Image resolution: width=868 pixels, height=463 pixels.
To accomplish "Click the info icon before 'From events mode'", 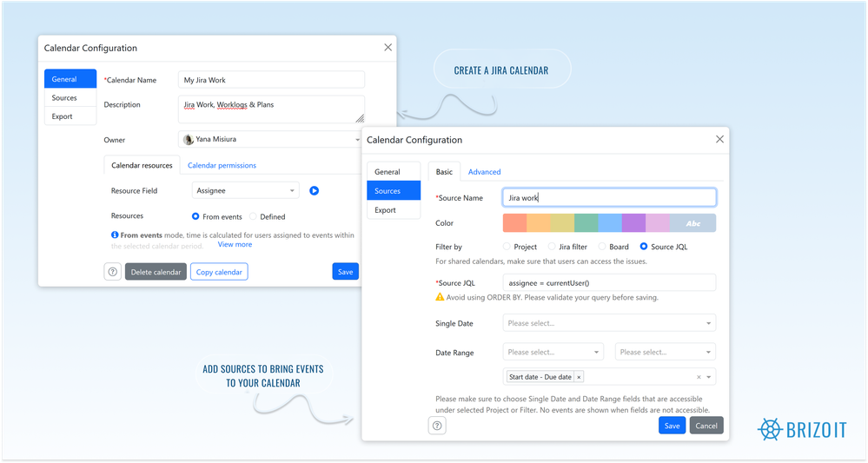I will (x=115, y=235).
